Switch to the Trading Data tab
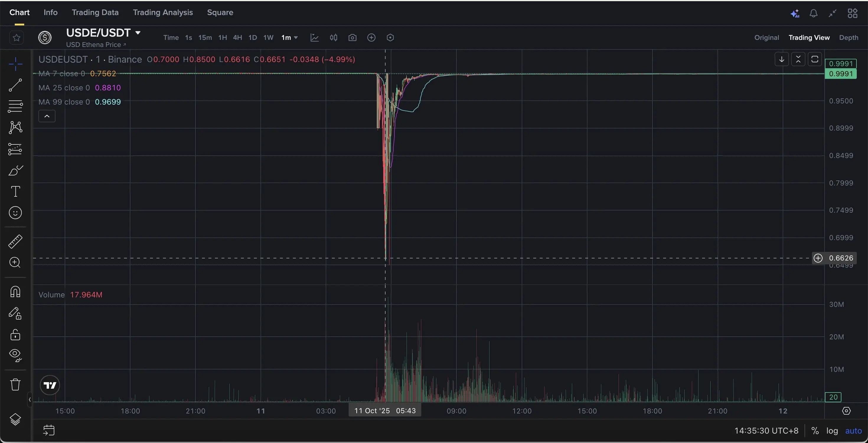868x443 pixels. pyautogui.click(x=95, y=12)
